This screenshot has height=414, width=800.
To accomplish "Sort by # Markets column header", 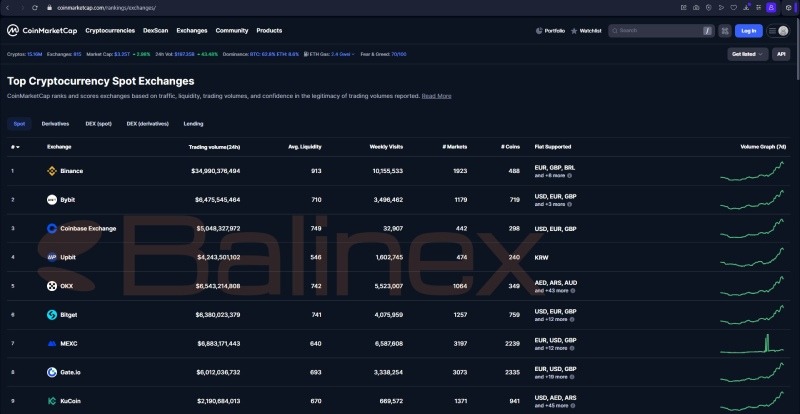I will pyautogui.click(x=455, y=147).
